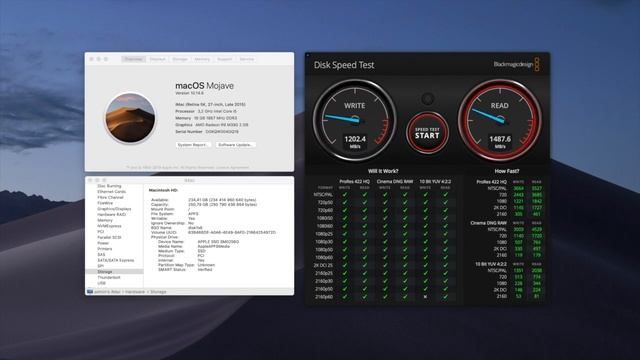Select PCI in the sidebar list
The height and width of the screenshot is (360, 640).
point(100,231)
